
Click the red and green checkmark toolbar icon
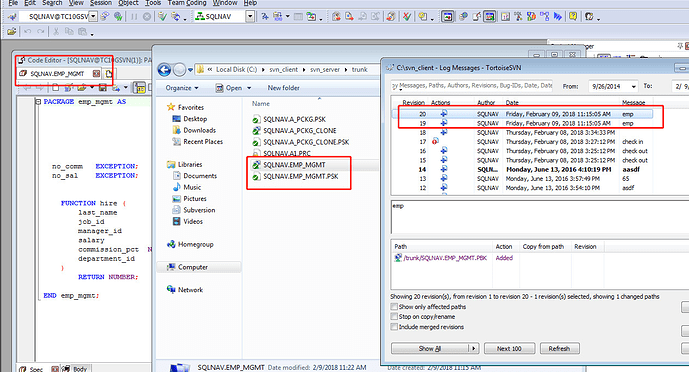[406, 17]
